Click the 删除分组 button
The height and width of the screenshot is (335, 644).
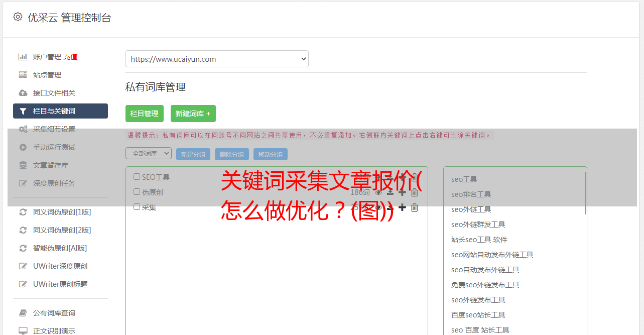coord(232,154)
